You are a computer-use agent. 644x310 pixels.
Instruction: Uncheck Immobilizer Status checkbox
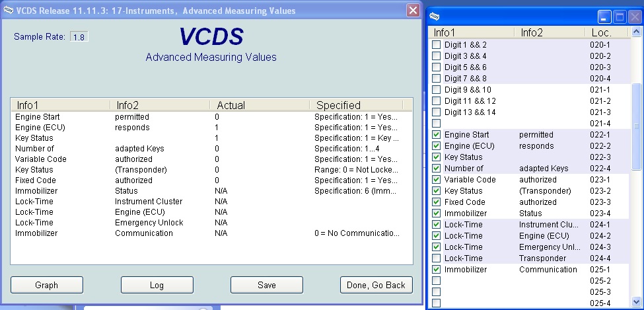point(436,213)
